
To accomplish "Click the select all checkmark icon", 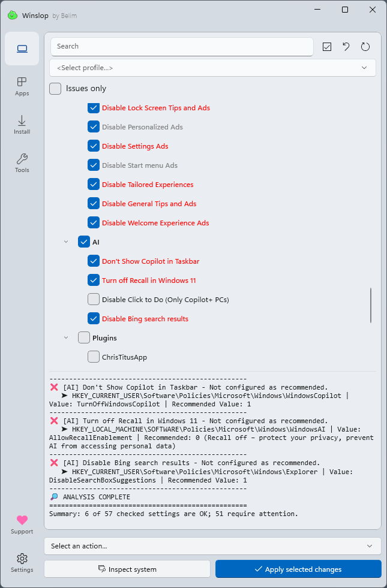I will click(327, 47).
